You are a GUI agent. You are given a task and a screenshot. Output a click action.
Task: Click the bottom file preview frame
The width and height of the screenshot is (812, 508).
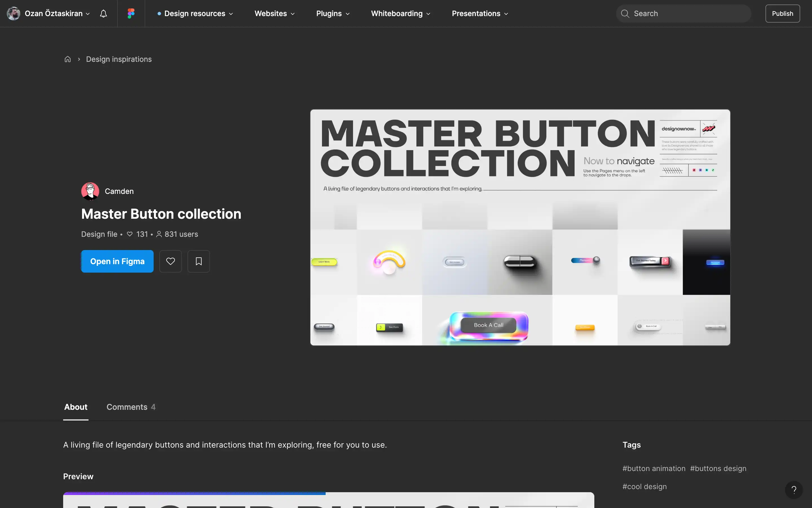click(328, 500)
